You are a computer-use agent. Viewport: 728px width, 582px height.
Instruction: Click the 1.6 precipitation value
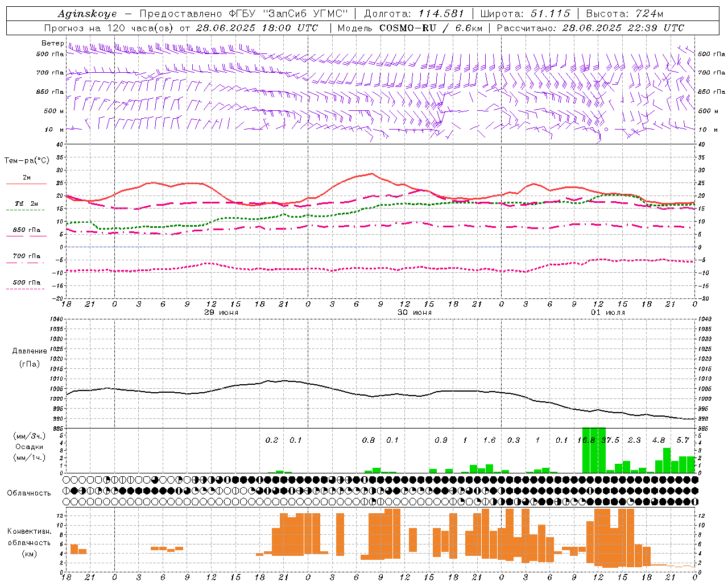[489, 440]
